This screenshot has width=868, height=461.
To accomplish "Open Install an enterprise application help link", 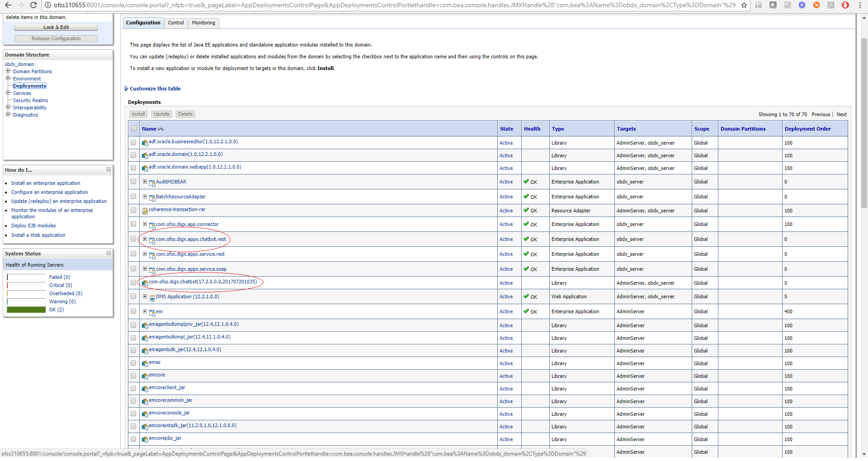I will tap(46, 183).
